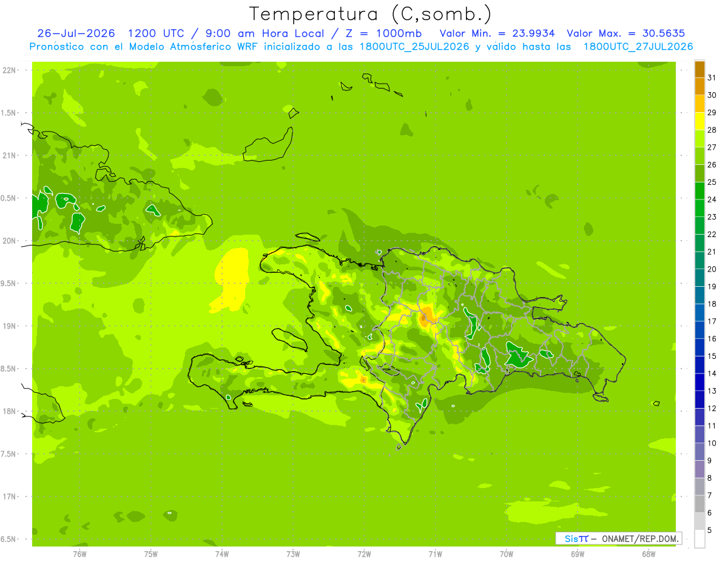The width and height of the screenshot is (728, 562).
Task: Pick the amber swatch between 29 and 30
Action: pos(699,104)
